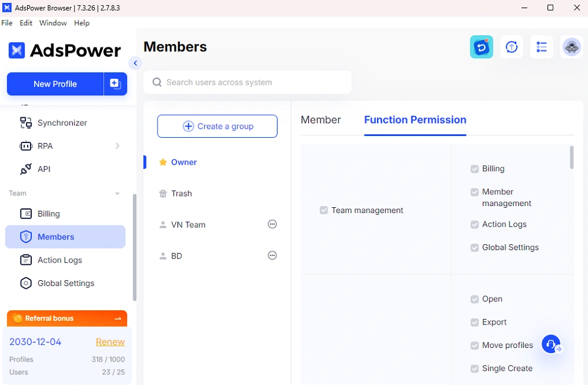Open the File menu

coord(6,23)
